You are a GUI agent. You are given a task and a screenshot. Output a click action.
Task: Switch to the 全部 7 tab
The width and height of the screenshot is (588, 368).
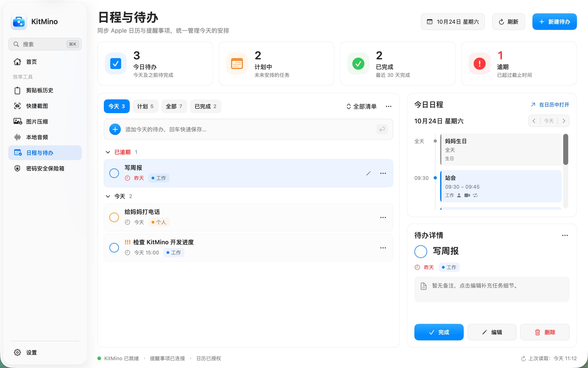coord(174,106)
